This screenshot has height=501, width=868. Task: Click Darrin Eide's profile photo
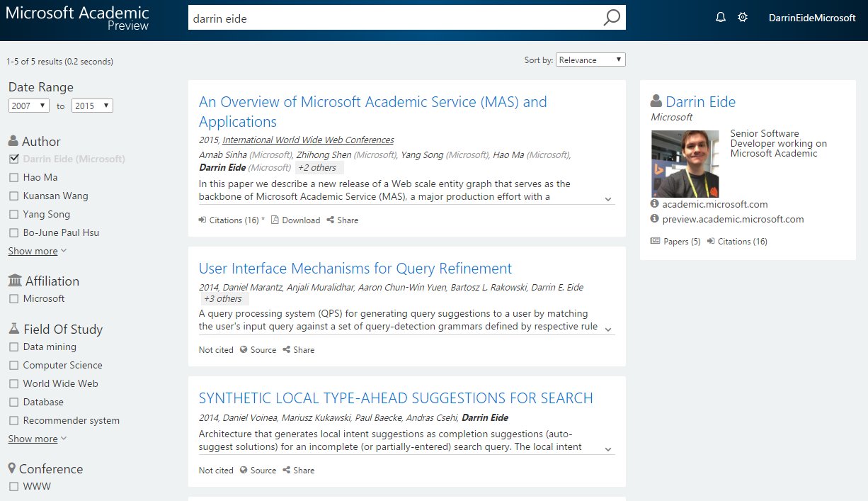coord(685,163)
